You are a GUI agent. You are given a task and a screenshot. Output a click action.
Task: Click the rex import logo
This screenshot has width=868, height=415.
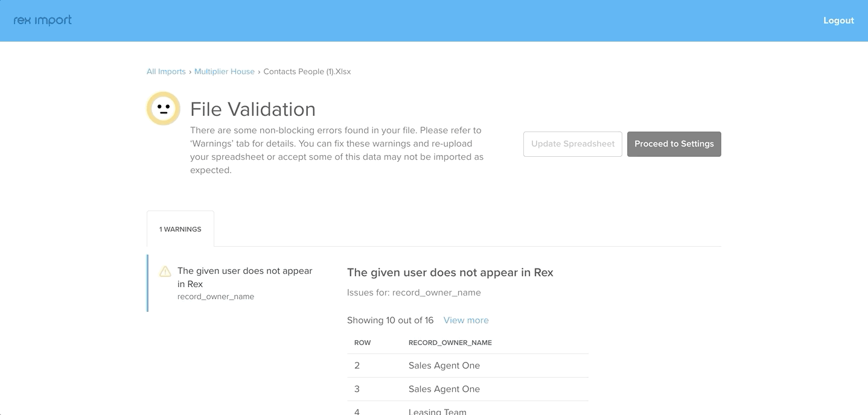(x=42, y=20)
